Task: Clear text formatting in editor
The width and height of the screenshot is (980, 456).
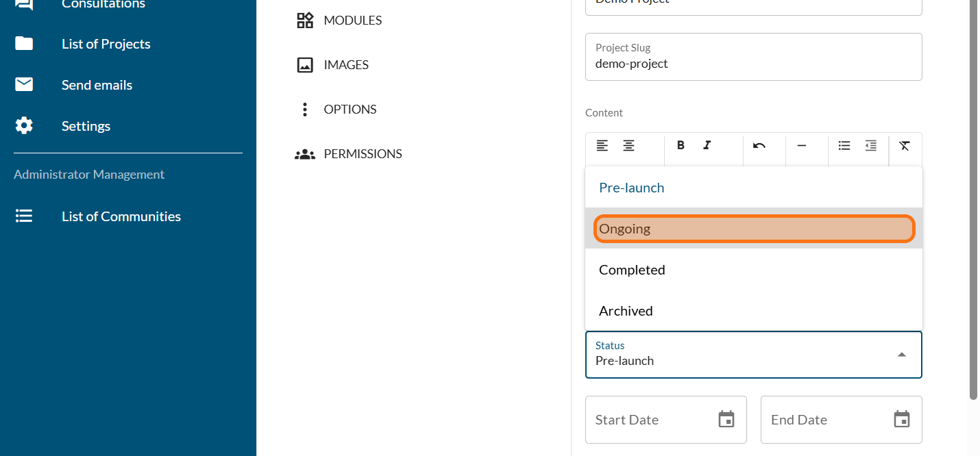Action: point(905,145)
